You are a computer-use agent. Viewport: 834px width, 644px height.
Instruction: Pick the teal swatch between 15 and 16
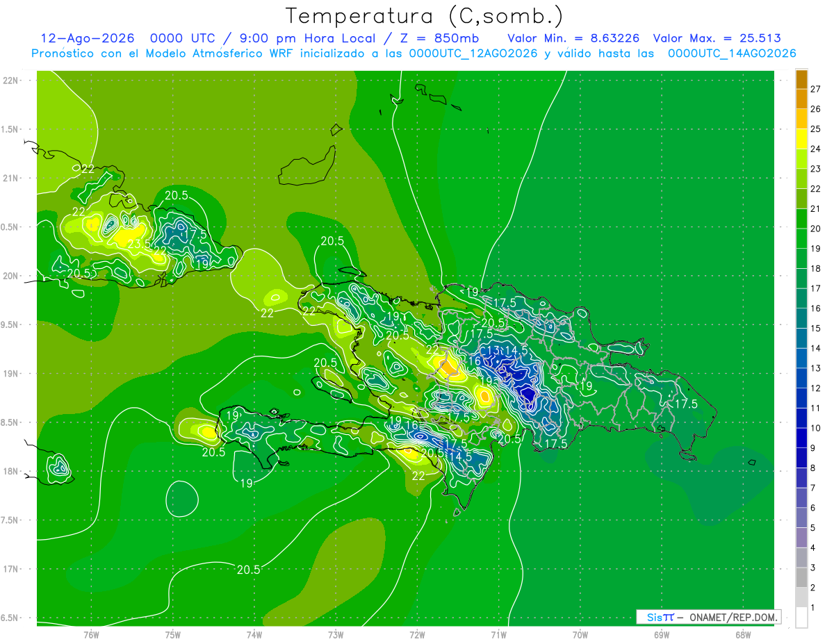click(x=801, y=319)
